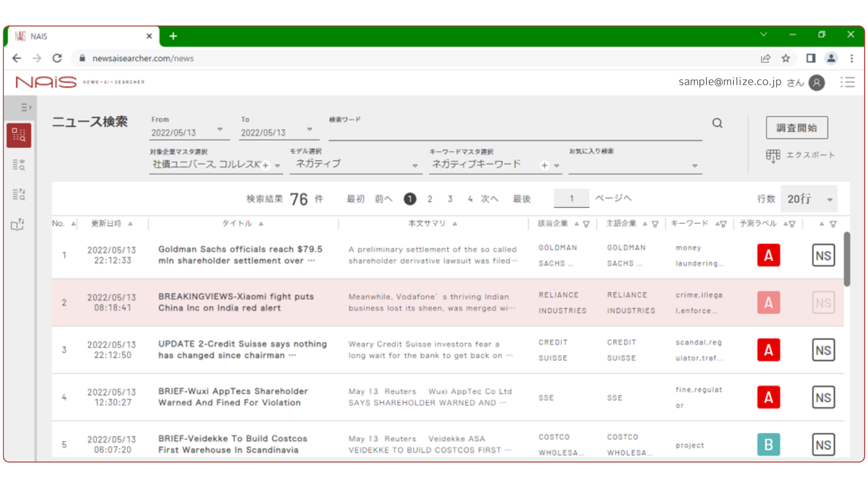The width and height of the screenshot is (868, 488).
Task: Sort by No. column
Action: coord(73,224)
